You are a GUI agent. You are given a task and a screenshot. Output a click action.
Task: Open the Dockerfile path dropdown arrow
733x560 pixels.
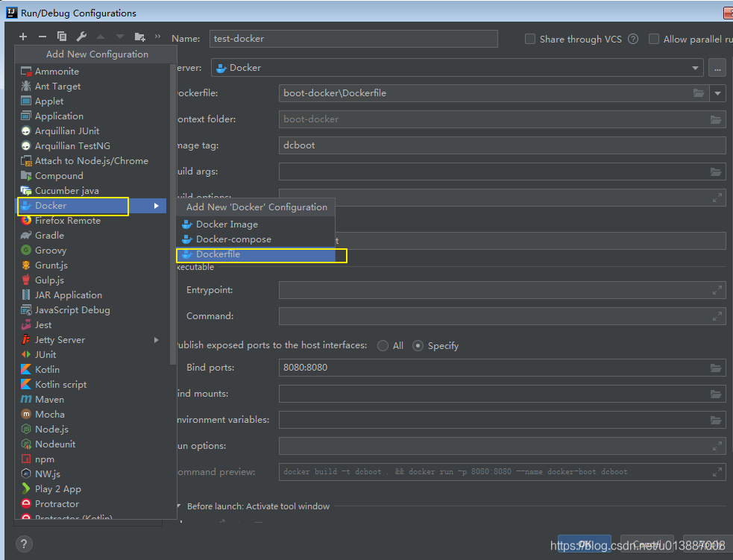[717, 93]
